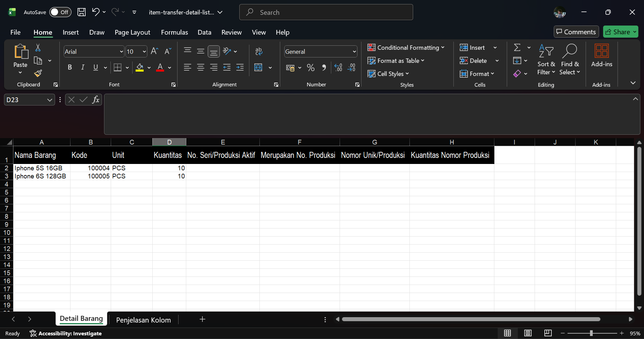Click the Increase Font Size icon
The image size is (644, 339).
point(154,51)
